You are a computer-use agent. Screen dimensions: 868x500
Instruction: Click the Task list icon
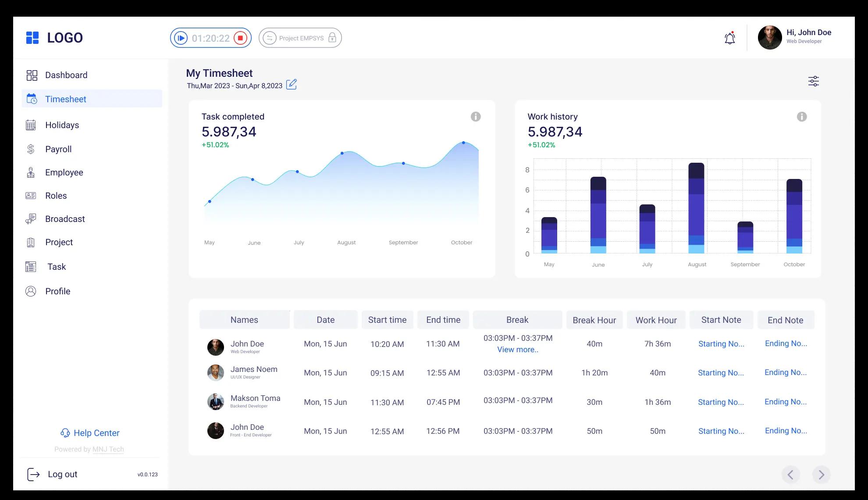31,267
